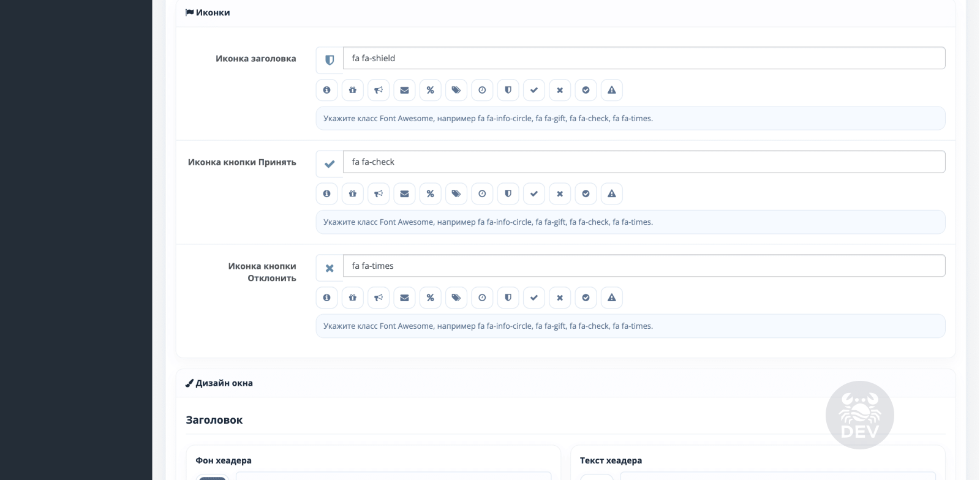
Task: Select tags icon for кнопки Принять
Action: [x=456, y=193]
